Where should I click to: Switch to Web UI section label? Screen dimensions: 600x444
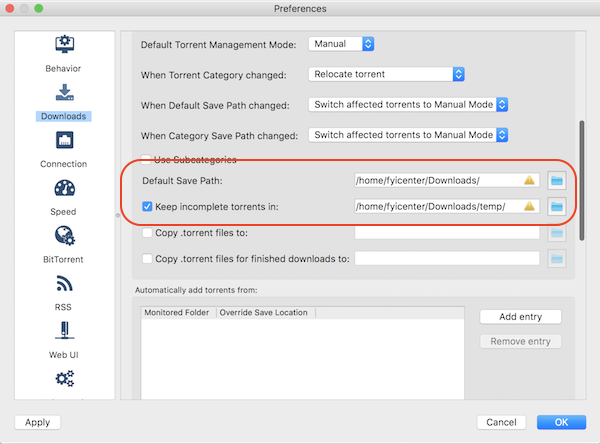[x=64, y=355]
